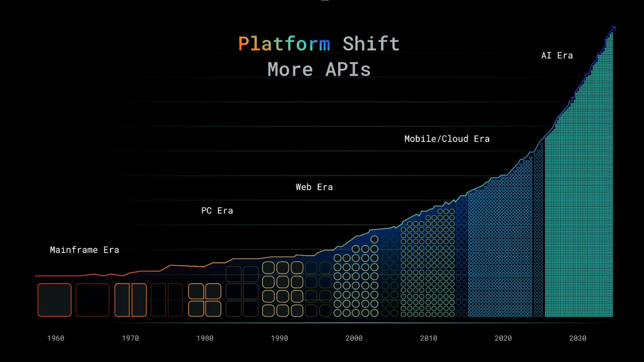Click the 1990 axis label

pyautogui.click(x=279, y=338)
